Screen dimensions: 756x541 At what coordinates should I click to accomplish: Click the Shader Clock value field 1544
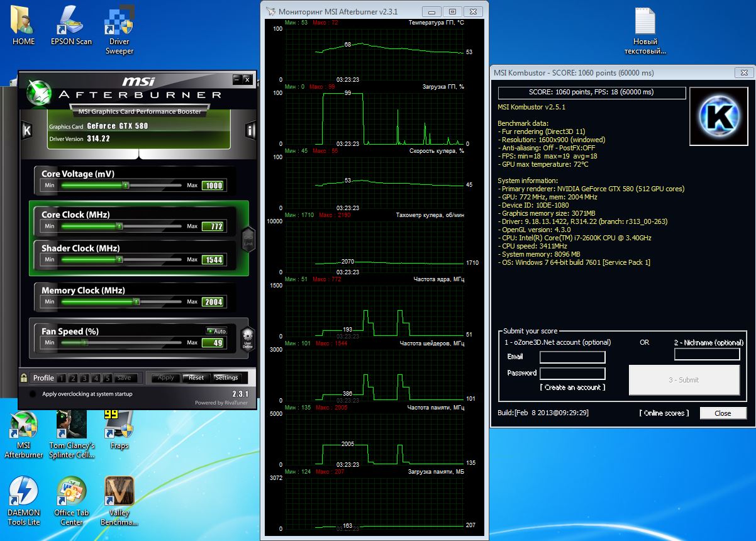point(213,260)
